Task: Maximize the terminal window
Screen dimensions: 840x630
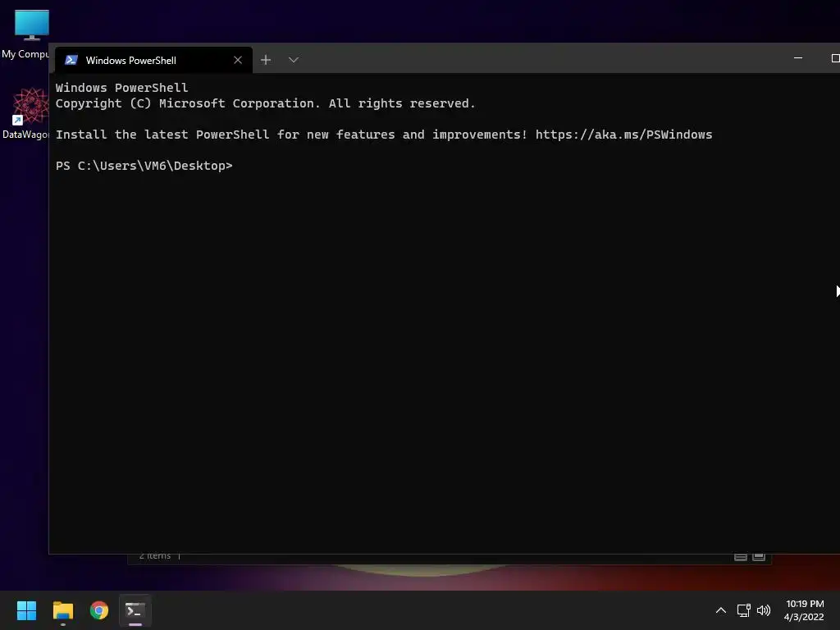Action: 834,58
